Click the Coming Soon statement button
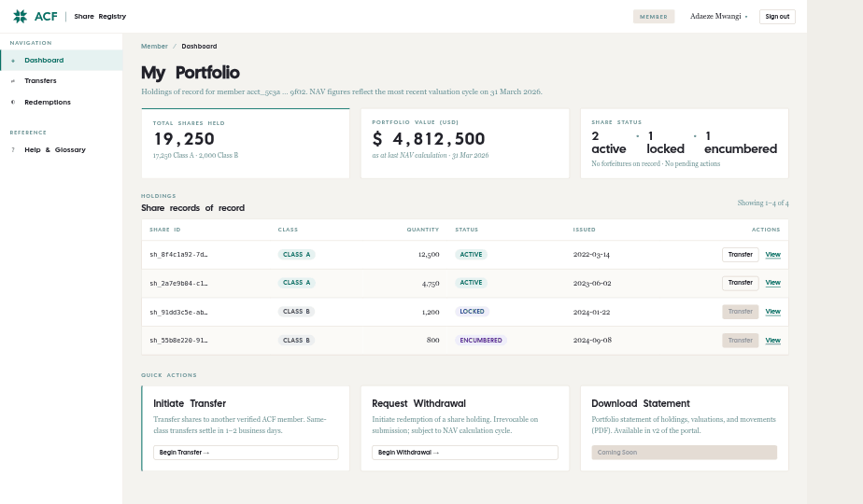 [684, 453]
